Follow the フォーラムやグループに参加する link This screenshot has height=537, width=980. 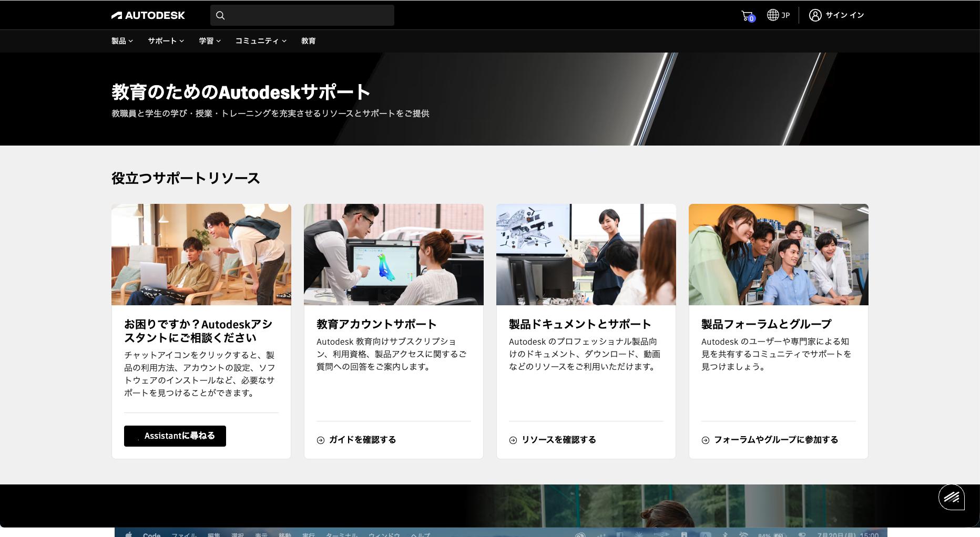770,440
